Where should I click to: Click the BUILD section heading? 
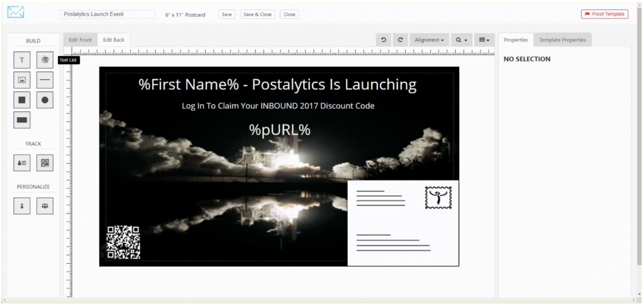coord(33,41)
